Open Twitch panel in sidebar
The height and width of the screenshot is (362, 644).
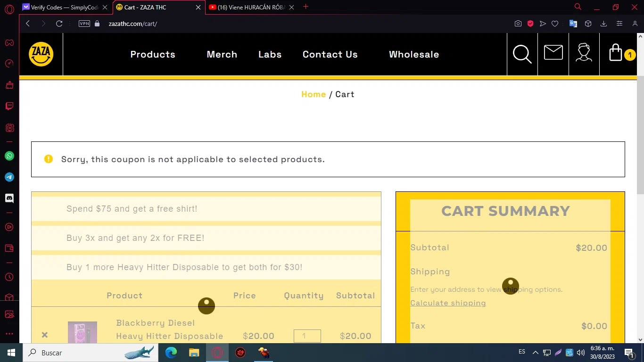point(9,106)
